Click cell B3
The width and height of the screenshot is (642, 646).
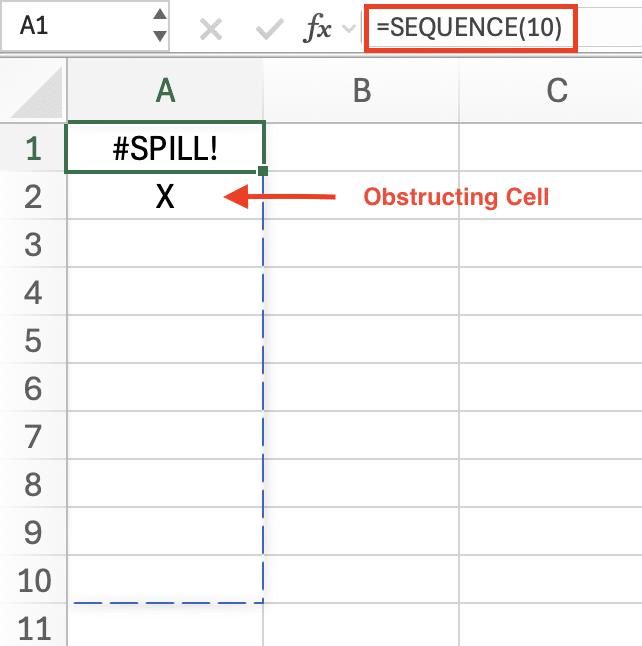pos(361,243)
